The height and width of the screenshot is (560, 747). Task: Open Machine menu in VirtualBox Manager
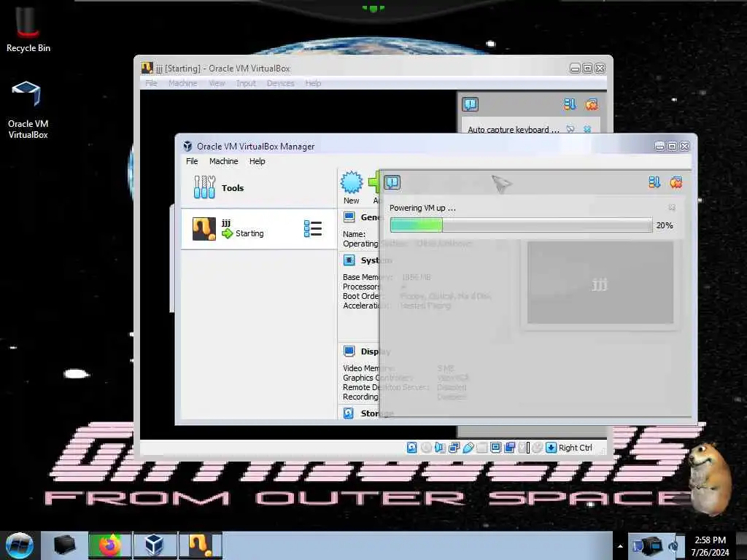pos(223,161)
